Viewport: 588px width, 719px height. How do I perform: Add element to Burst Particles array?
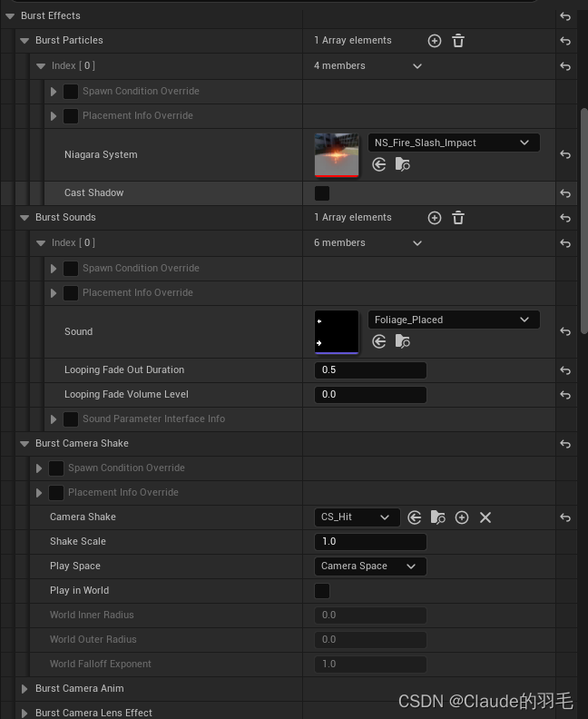(435, 41)
